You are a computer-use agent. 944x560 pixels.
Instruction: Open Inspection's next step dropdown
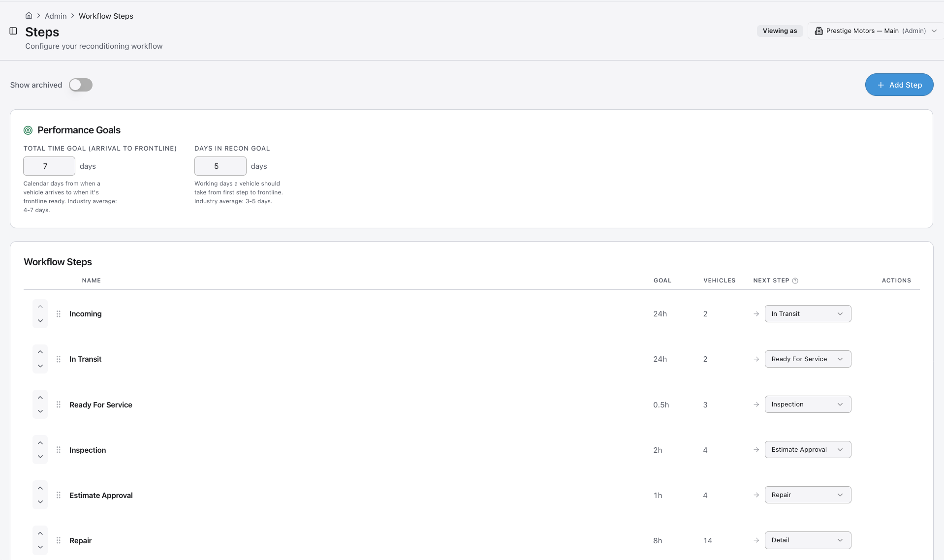[x=808, y=450]
